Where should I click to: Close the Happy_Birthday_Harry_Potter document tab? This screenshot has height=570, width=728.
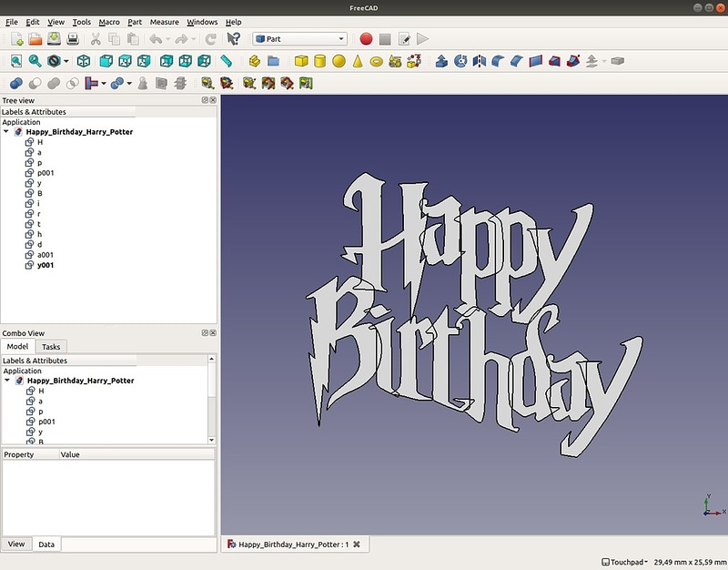[x=357, y=544]
